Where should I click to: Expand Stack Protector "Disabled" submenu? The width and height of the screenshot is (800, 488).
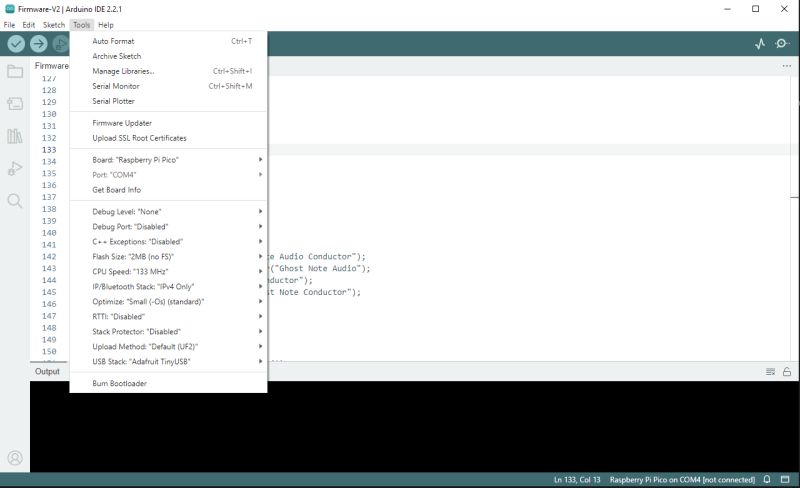(x=168, y=331)
